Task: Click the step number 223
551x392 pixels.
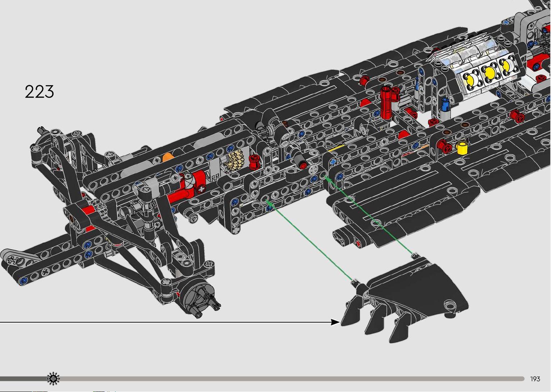Action: 40,92
